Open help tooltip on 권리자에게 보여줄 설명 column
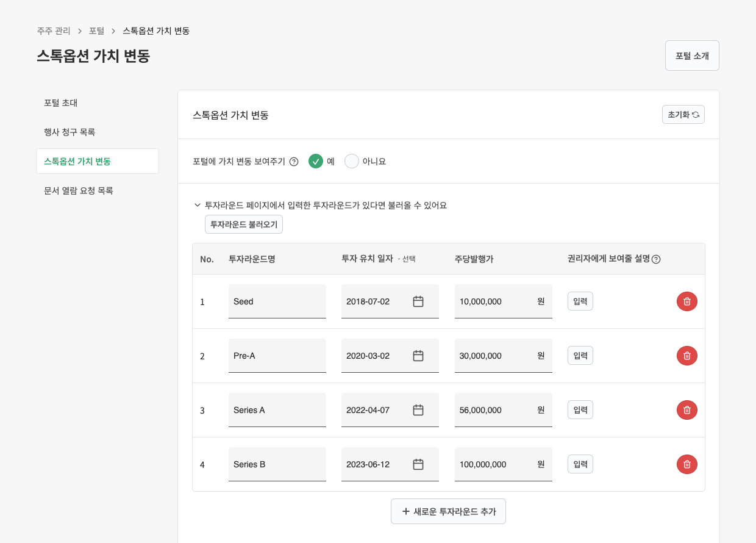 pos(656,259)
